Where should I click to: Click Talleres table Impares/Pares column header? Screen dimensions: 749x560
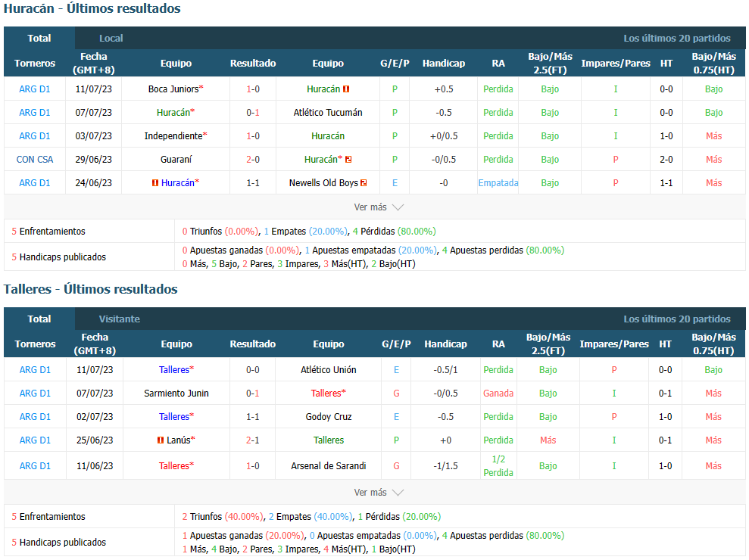[614, 344]
